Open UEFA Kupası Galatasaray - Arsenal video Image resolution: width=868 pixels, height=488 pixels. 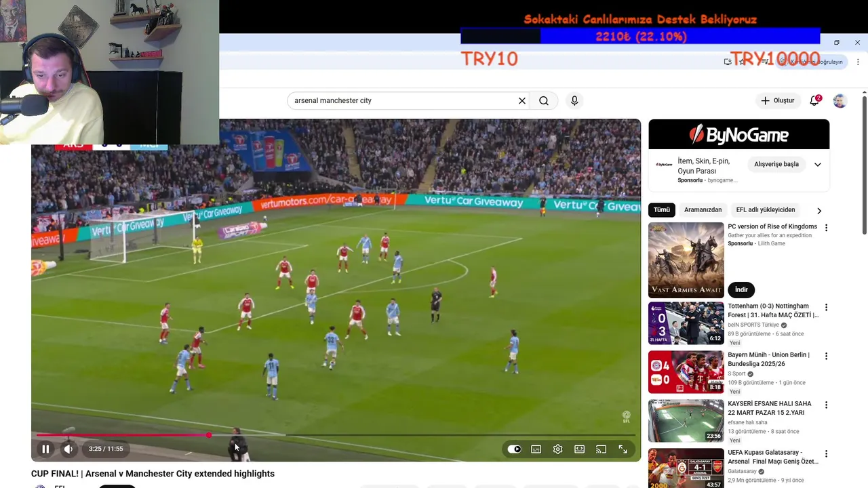(773, 457)
